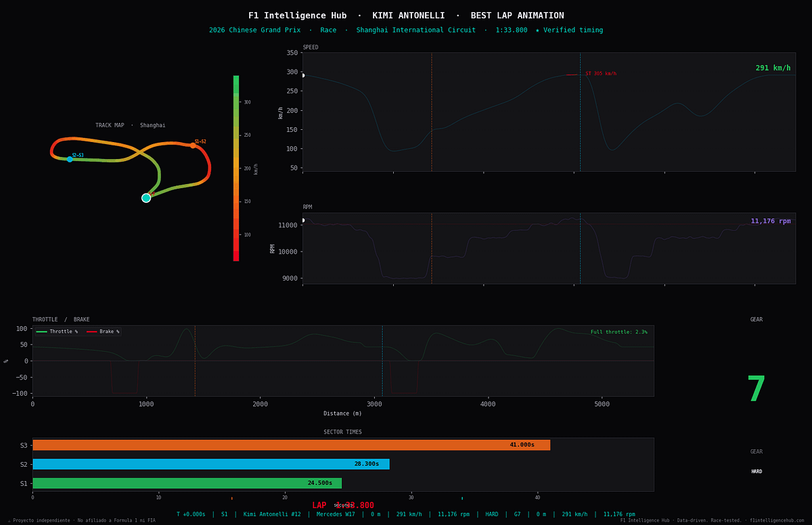Click the 'Full throttle: 2.3%' label
This screenshot has width=812, height=525.
pos(619,332)
